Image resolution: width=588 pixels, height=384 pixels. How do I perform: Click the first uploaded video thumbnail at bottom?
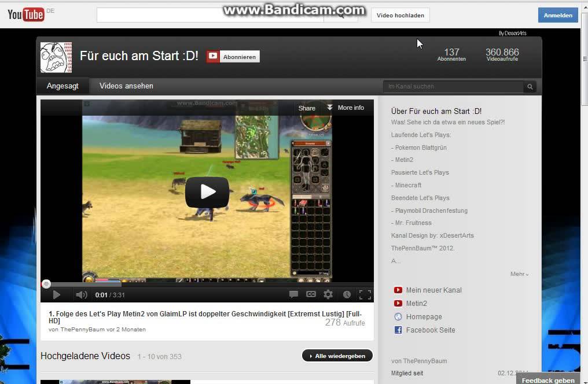(116, 382)
